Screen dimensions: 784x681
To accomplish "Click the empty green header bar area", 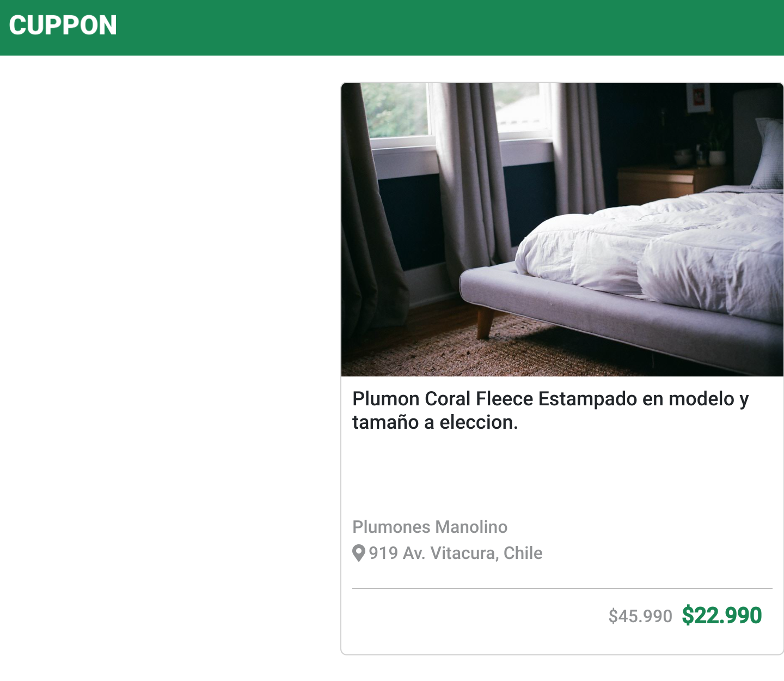I will (x=436, y=27).
